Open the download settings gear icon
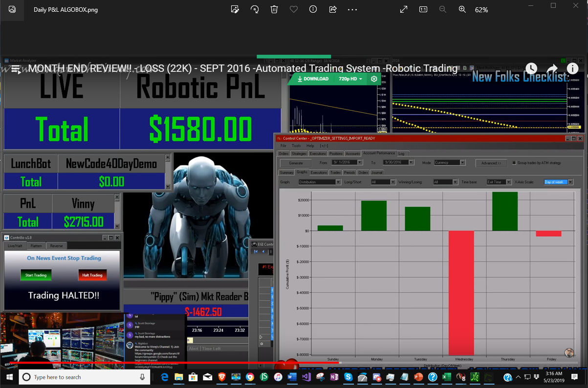588x388 pixels. (x=374, y=79)
